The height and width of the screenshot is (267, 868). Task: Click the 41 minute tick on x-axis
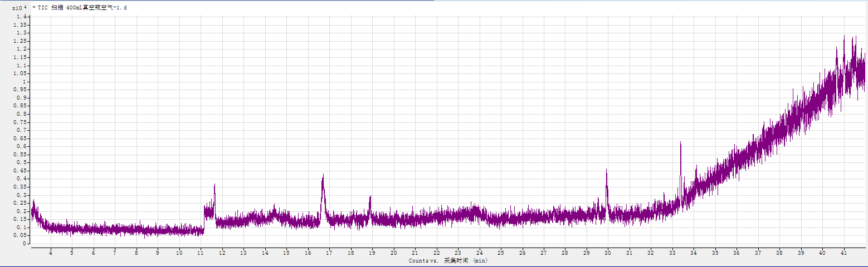tap(843, 253)
